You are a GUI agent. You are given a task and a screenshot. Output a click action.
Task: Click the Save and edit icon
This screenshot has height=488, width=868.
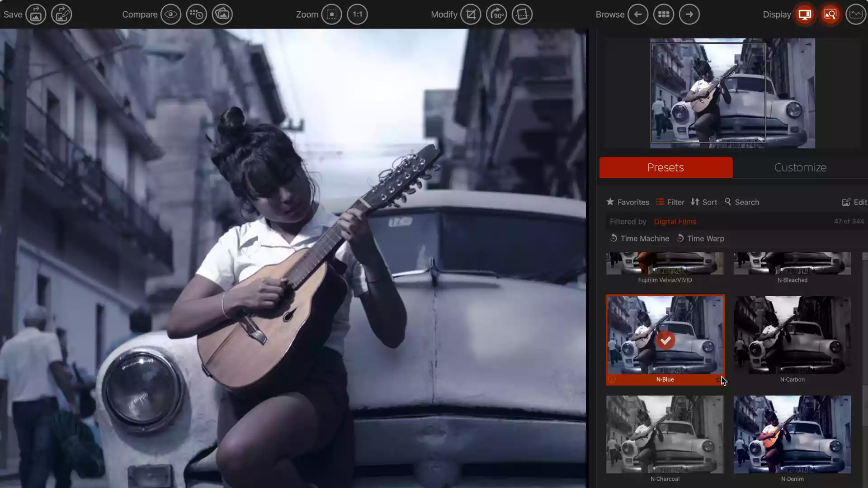coord(61,14)
